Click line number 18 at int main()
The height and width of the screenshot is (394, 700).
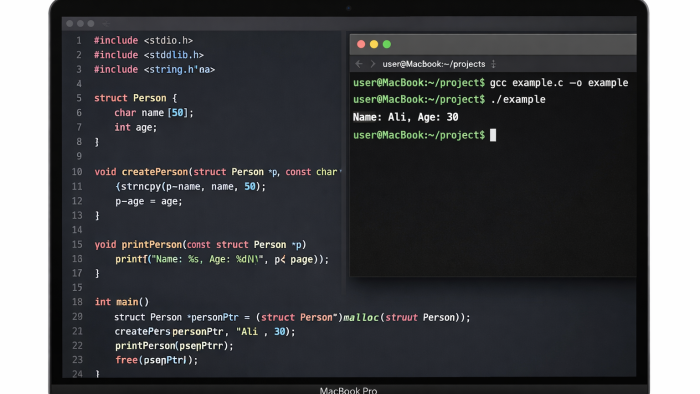click(77, 302)
